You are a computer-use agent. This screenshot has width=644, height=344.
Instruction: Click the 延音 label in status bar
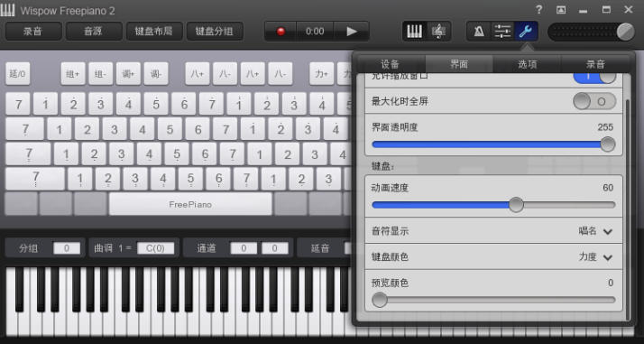[x=320, y=248]
